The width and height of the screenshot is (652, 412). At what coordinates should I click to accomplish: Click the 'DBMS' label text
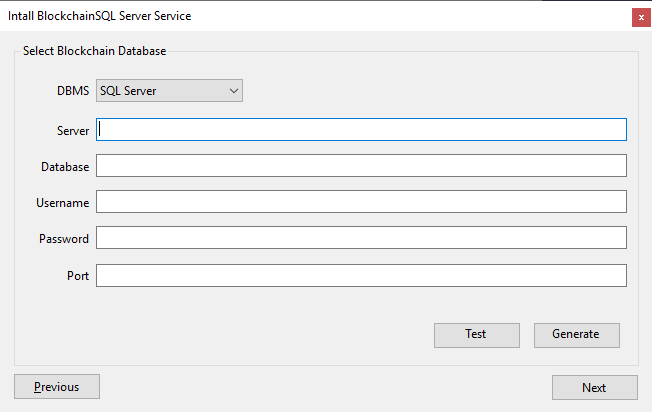[73, 91]
